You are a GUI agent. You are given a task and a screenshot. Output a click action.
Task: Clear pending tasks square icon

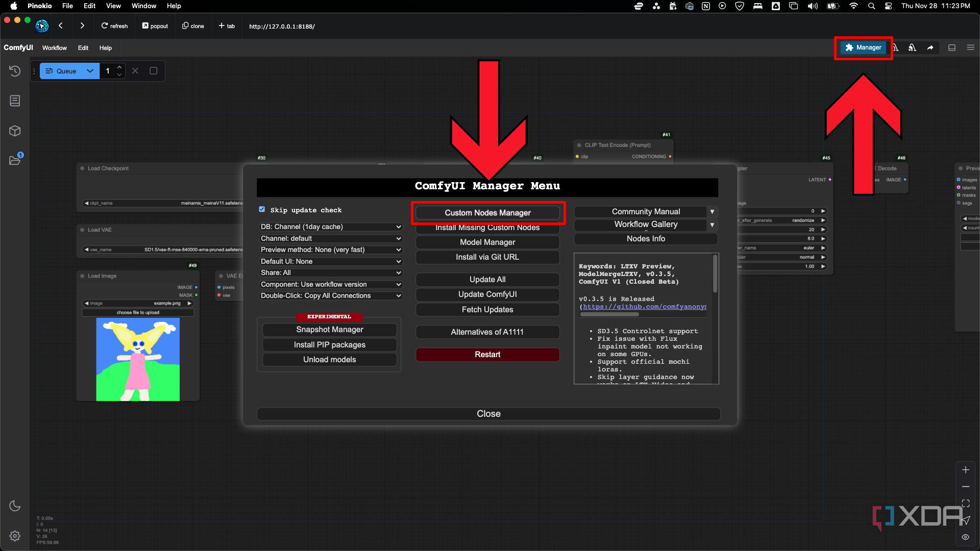(153, 71)
